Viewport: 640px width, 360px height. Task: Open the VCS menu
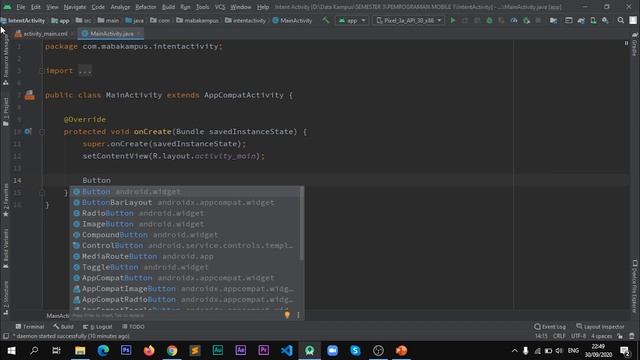(x=220, y=7)
